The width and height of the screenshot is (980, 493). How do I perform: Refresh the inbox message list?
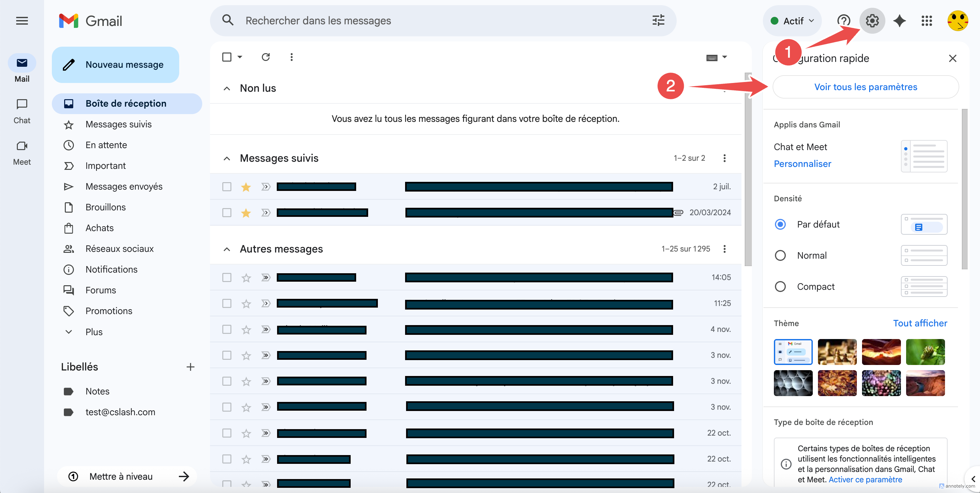tap(265, 57)
